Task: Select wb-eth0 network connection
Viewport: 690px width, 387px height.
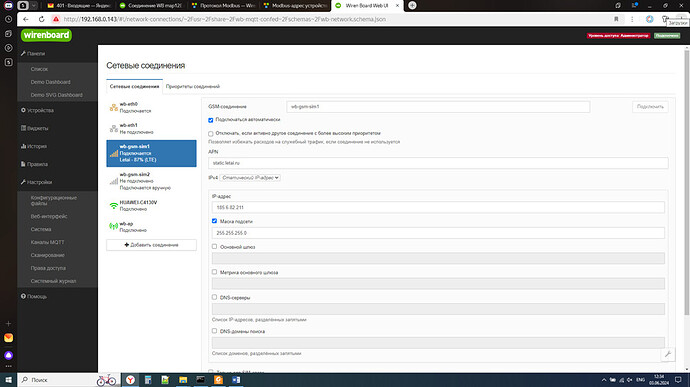Action: (151, 107)
